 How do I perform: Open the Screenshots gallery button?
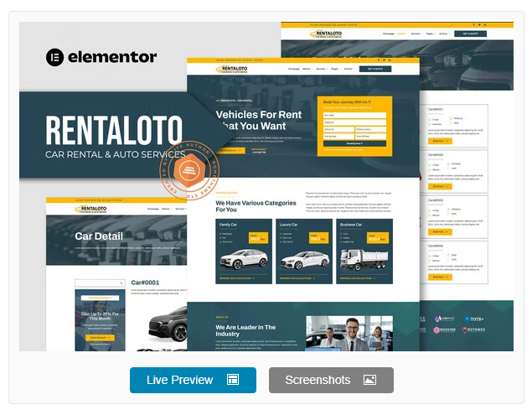click(331, 380)
